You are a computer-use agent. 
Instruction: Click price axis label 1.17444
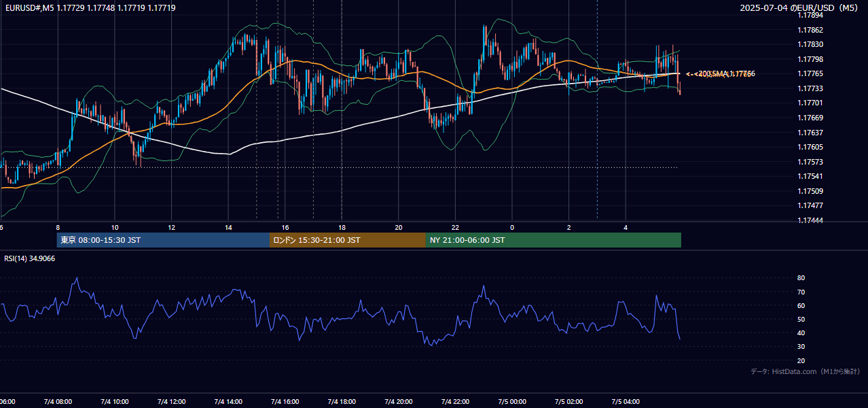tap(810, 220)
